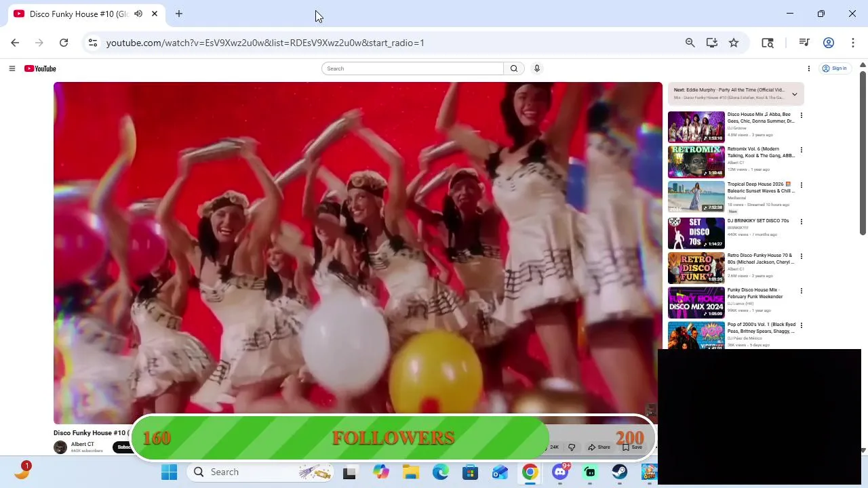Bookmark this page with the star icon

tap(734, 43)
